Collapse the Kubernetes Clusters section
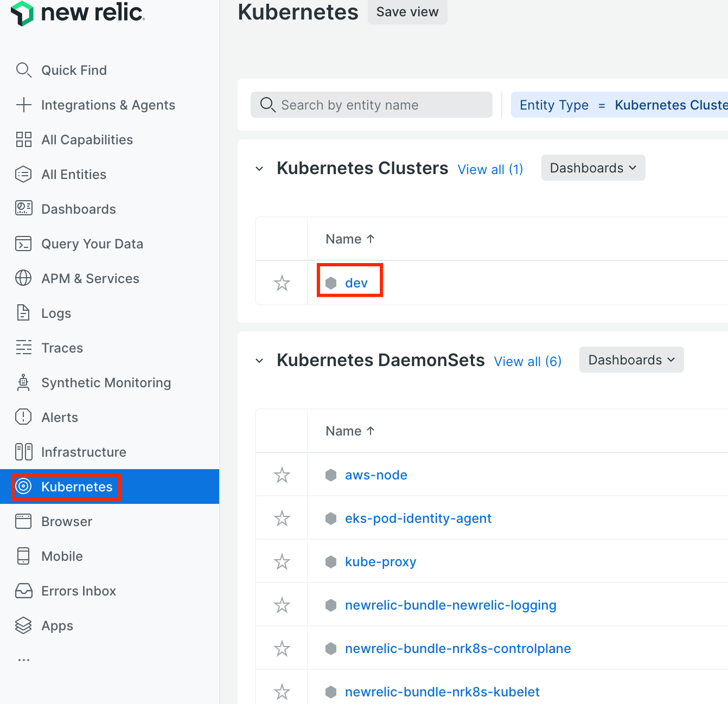 point(259,169)
